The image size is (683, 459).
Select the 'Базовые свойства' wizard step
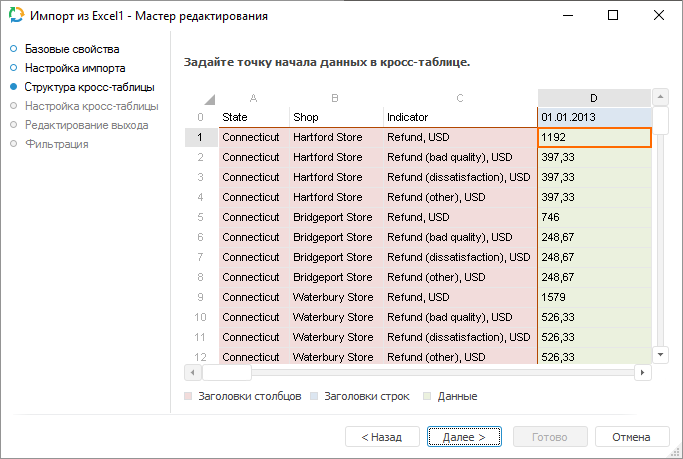tap(72, 49)
